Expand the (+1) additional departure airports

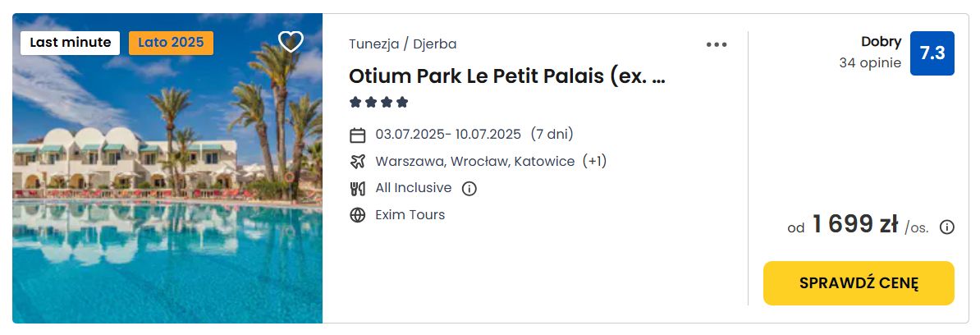click(x=594, y=161)
